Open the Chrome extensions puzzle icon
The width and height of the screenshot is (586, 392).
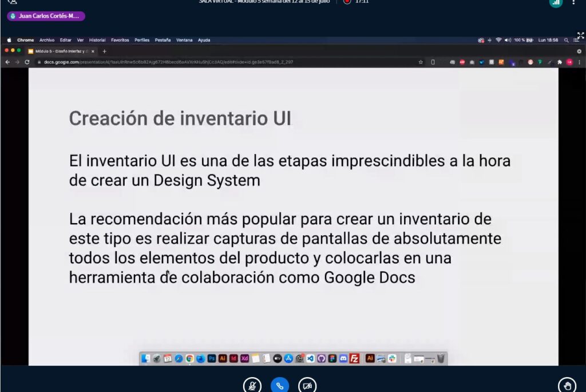pyautogui.click(x=560, y=62)
